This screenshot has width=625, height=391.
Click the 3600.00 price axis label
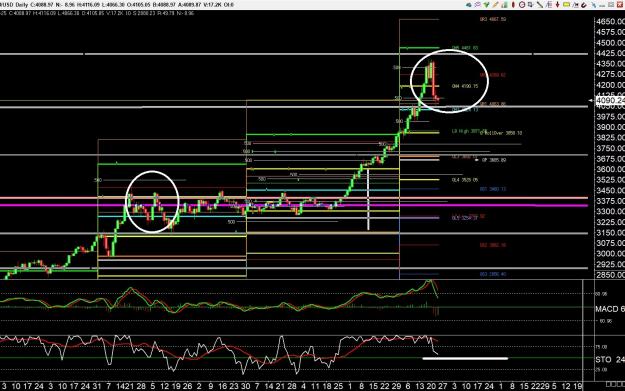pyautogui.click(x=610, y=169)
